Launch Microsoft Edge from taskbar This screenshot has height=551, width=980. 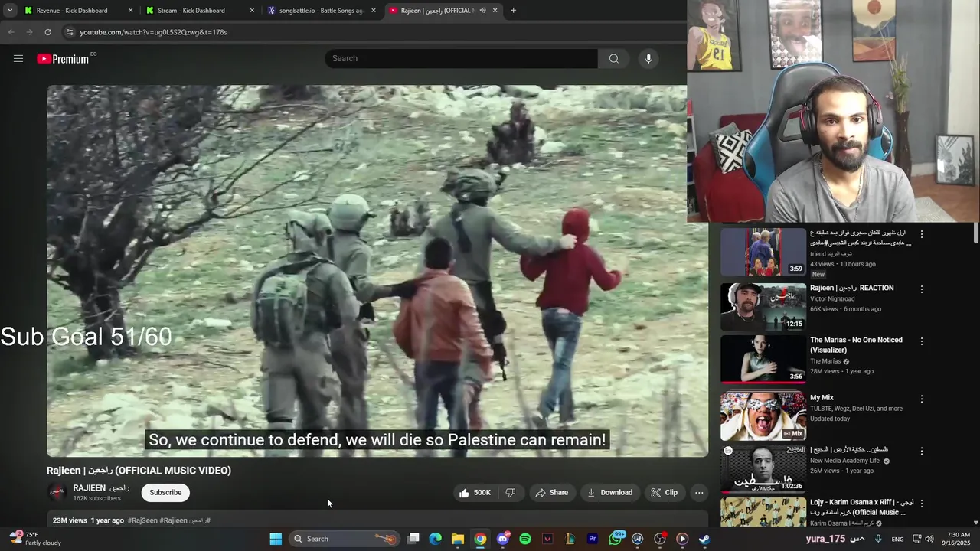[x=435, y=539]
